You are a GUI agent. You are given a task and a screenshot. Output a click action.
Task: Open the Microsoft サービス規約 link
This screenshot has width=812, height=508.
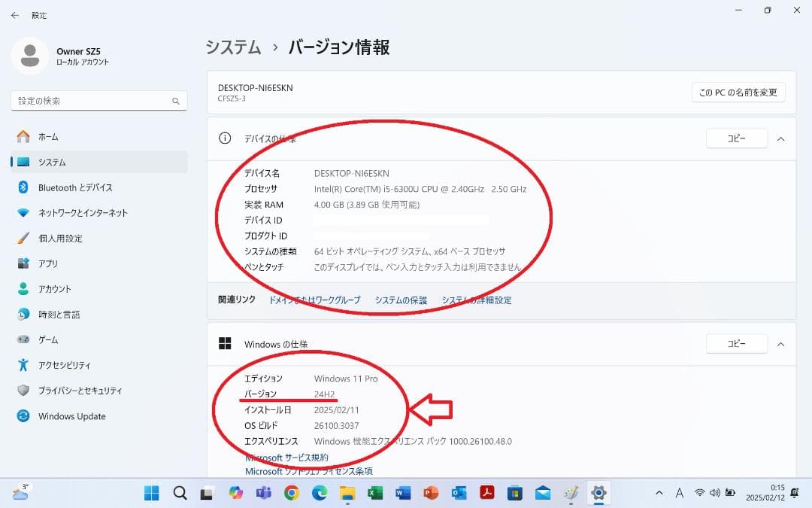(x=286, y=457)
